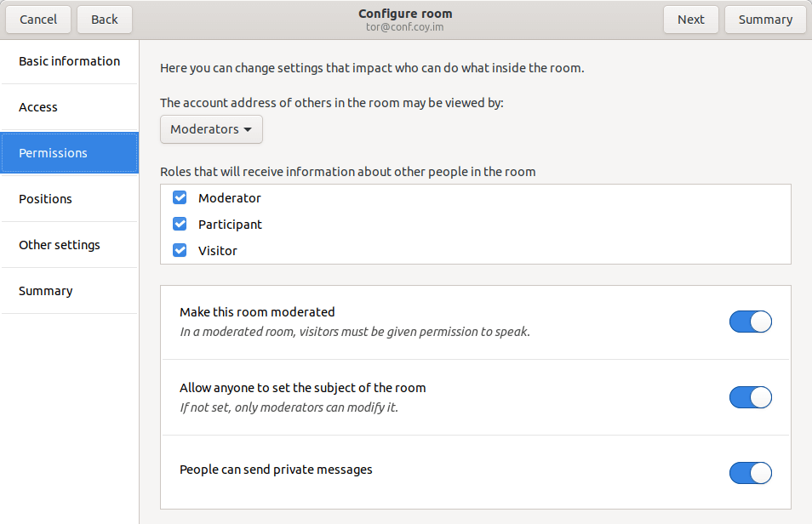Turn off 'People can send private messages' switch
Screen dimensions: 812x524
click(x=750, y=473)
